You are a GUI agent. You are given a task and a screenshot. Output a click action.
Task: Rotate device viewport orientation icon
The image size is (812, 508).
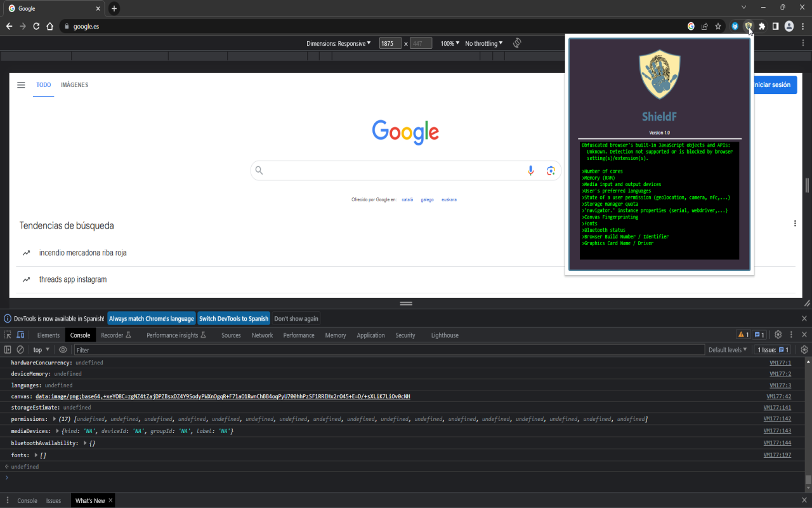[517, 43]
